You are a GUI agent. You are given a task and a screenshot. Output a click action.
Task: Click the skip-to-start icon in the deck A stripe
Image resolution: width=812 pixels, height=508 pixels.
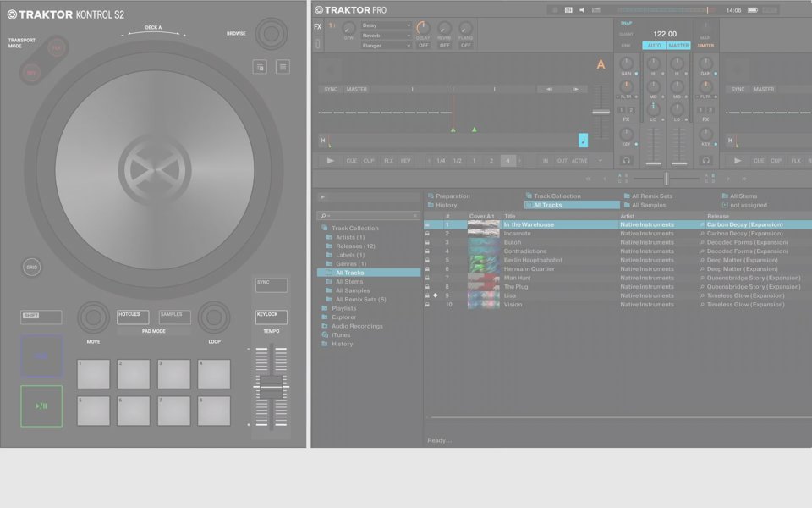pos(323,141)
